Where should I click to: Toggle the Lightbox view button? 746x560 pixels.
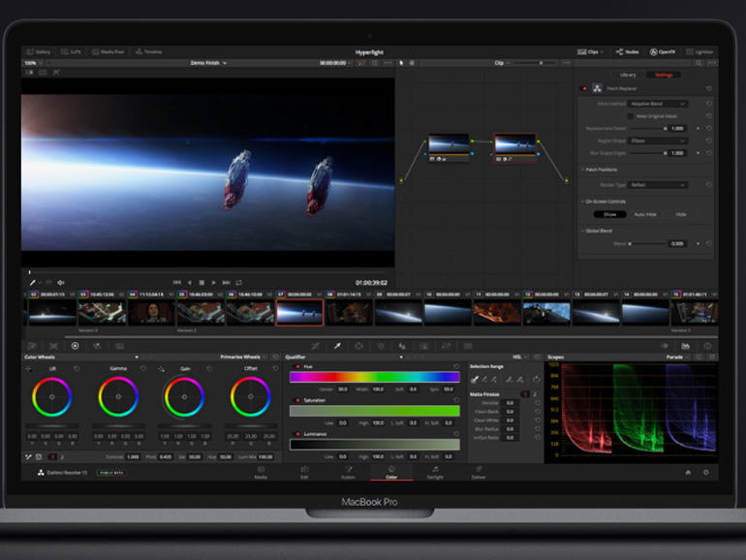(x=699, y=52)
